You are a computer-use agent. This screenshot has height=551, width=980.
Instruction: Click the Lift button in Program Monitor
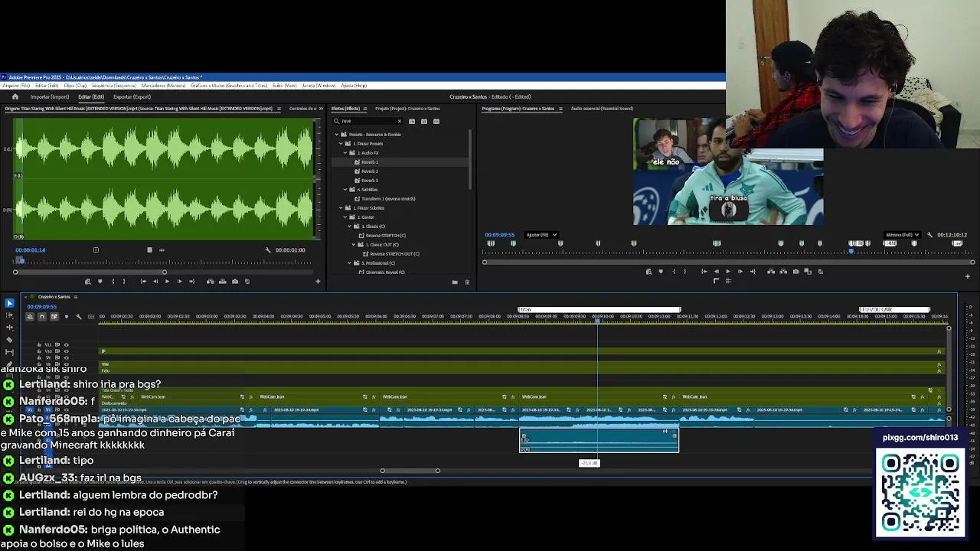point(771,271)
